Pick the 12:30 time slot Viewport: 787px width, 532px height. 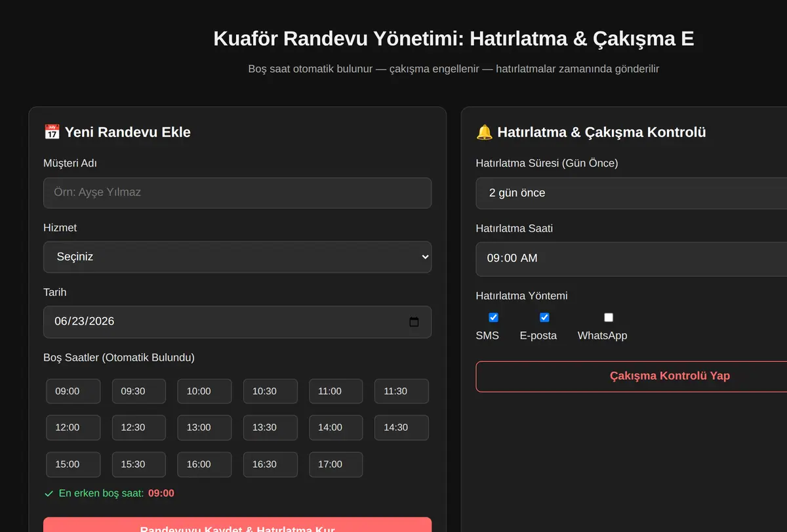pos(139,428)
